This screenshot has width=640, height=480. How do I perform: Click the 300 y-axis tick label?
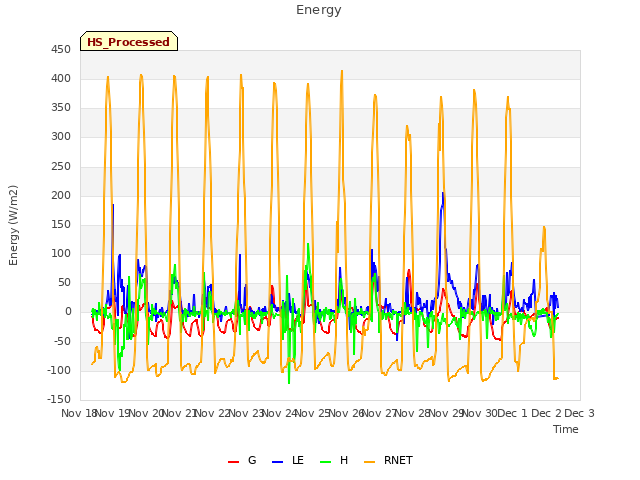tap(61, 137)
